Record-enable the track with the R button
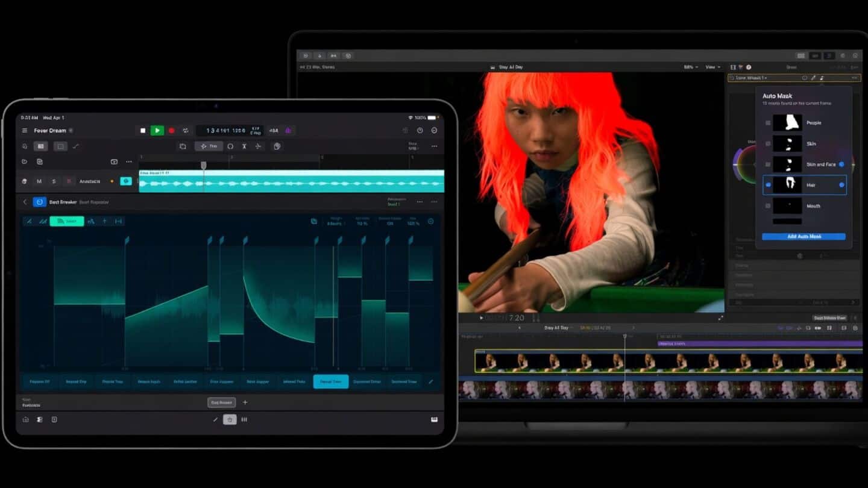This screenshot has height=488, width=868. (x=69, y=181)
